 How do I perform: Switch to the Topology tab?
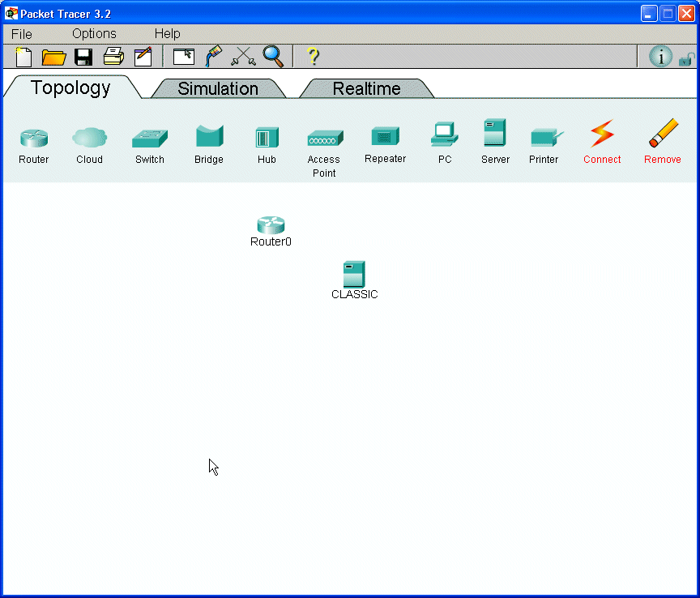click(71, 88)
